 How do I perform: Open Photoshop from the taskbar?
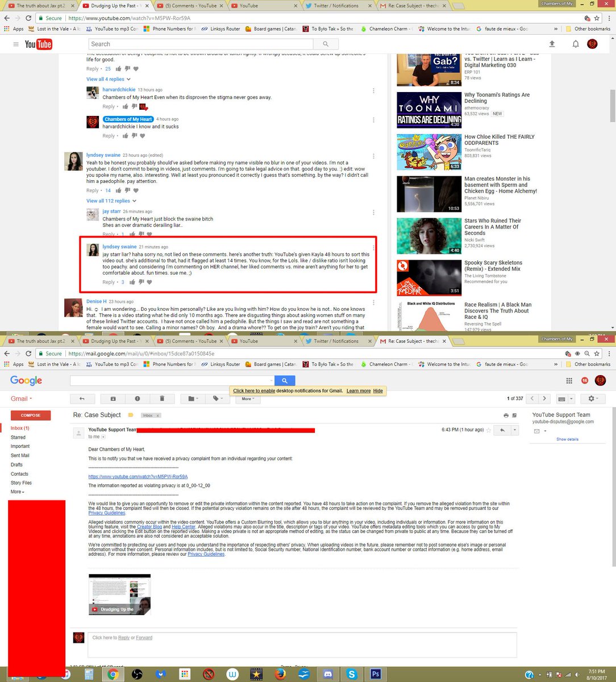375,674
